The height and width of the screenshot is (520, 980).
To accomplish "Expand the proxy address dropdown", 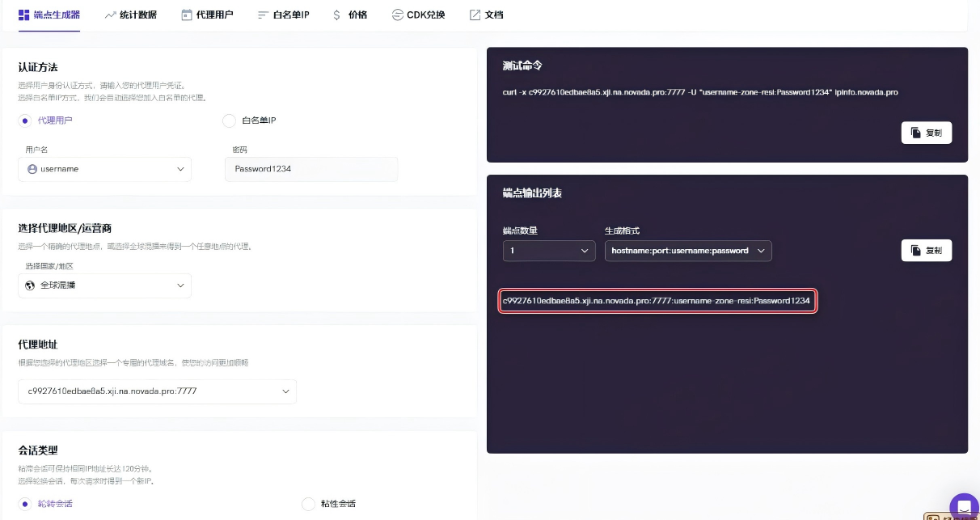I will [157, 391].
